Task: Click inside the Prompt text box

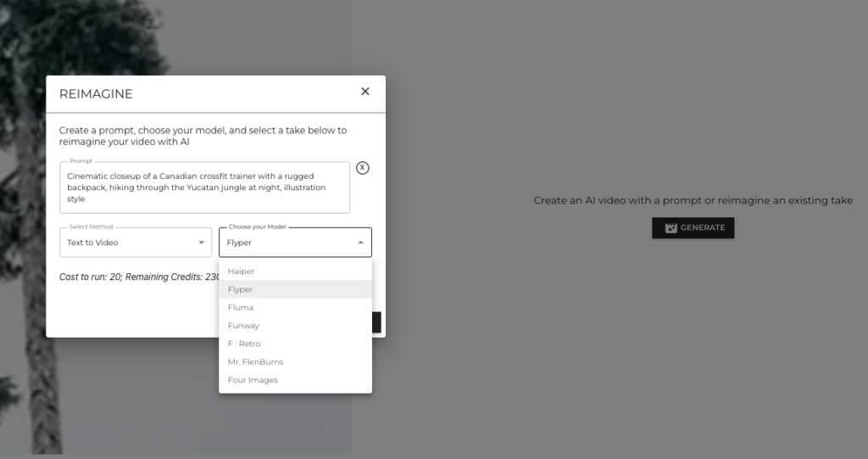Action: click(204, 188)
